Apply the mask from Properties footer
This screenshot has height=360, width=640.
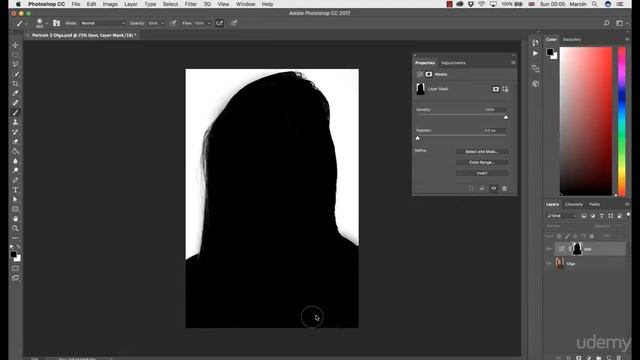pos(482,188)
